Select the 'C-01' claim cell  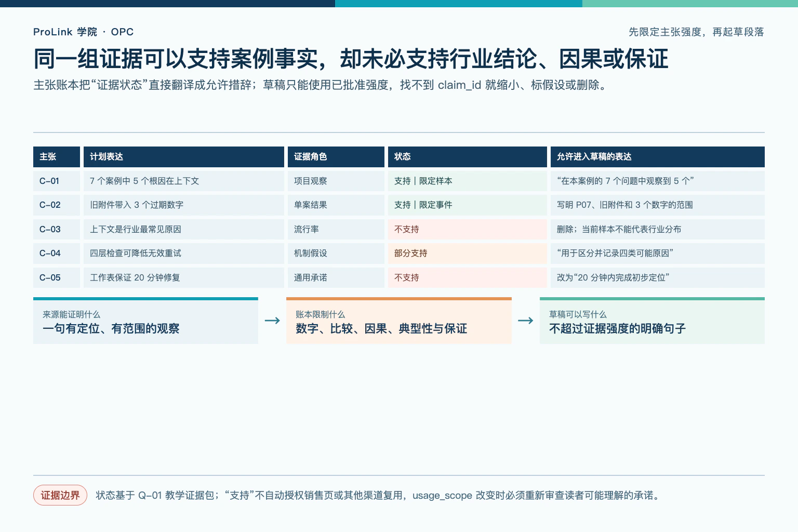[x=57, y=181]
